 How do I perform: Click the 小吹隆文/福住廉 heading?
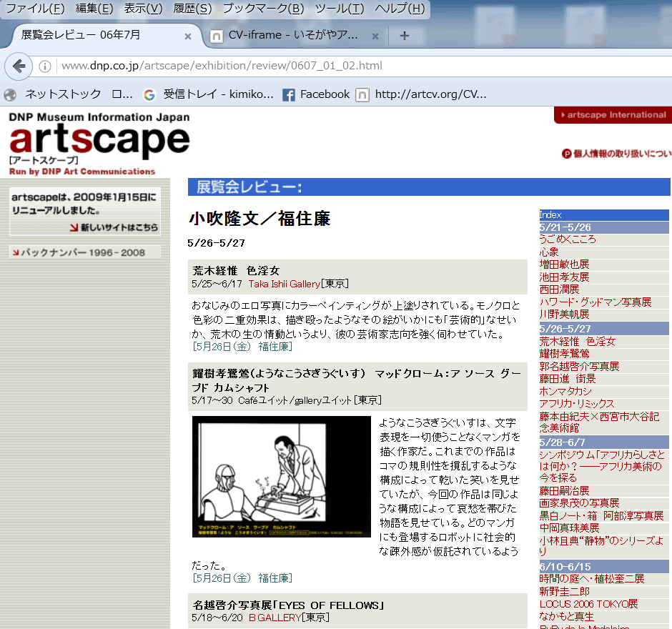[x=260, y=219]
